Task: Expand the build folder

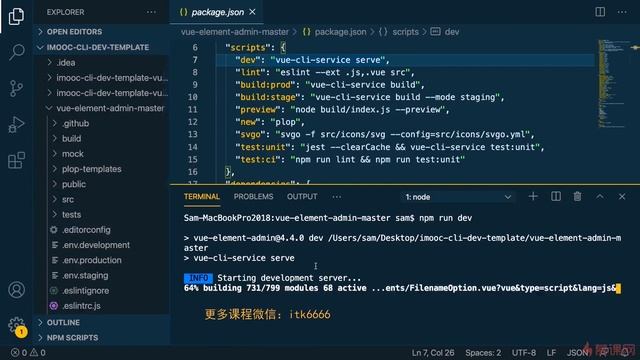Action: pyautogui.click(x=101, y=138)
